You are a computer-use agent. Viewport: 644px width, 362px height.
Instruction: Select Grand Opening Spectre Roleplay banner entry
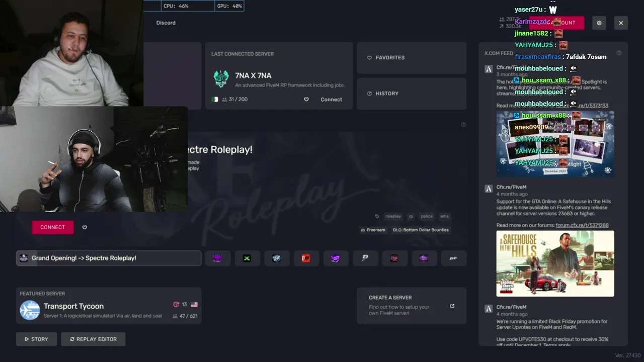[x=109, y=258]
